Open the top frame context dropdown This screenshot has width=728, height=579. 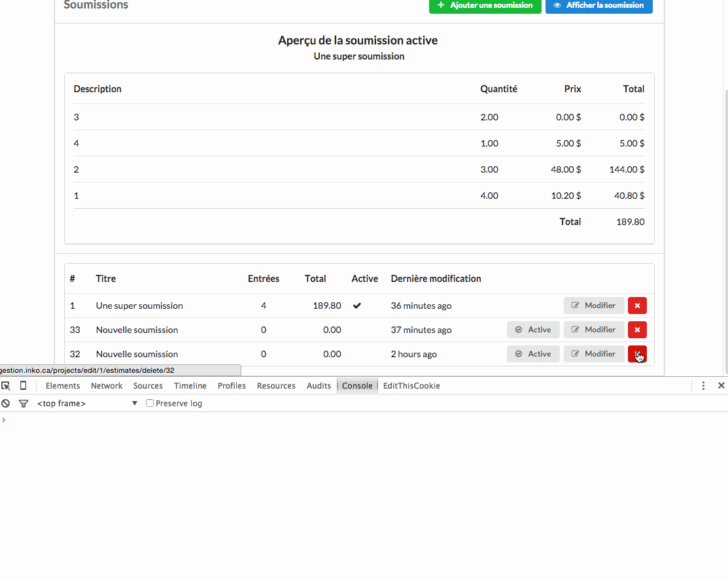[x=87, y=404]
